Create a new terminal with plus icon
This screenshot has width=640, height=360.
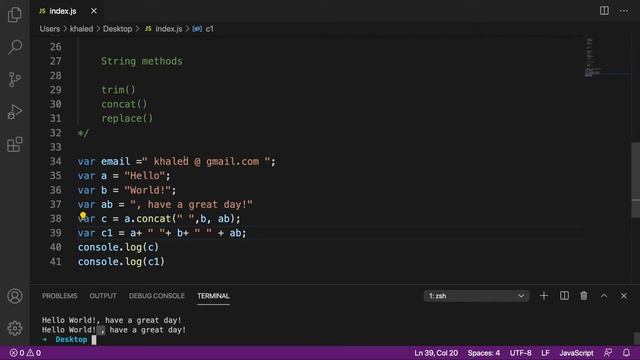(544, 296)
